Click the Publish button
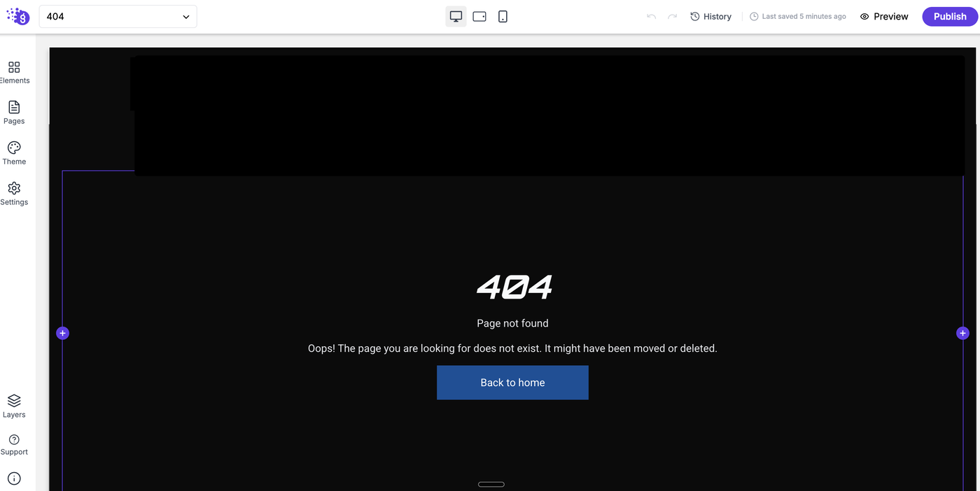The width and height of the screenshot is (980, 491). (950, 16)
